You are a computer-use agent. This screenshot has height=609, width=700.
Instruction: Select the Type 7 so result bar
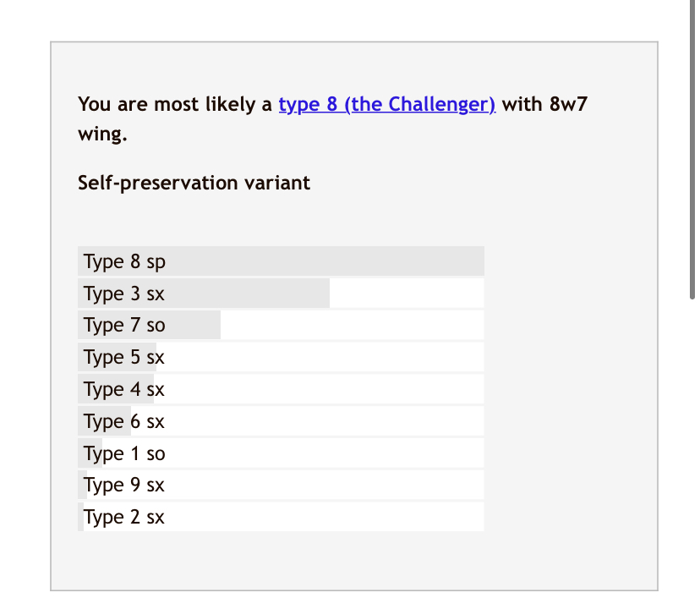tap(281, 325)
